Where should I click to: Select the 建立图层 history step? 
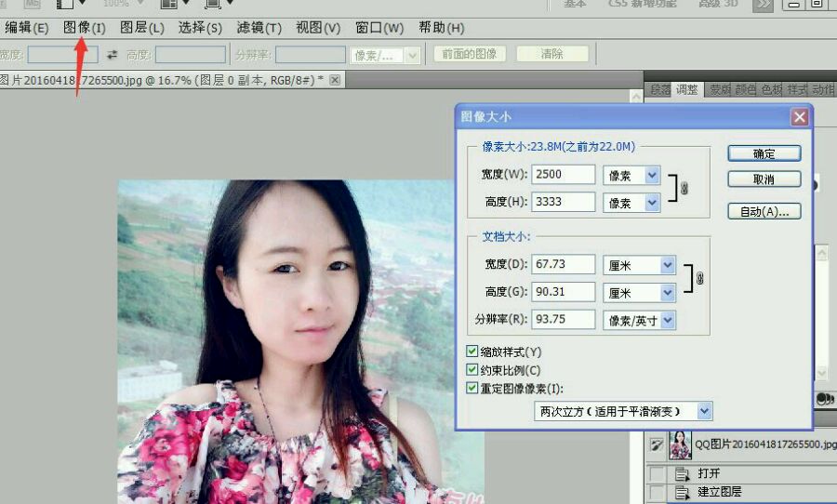[x=718, y=492]
